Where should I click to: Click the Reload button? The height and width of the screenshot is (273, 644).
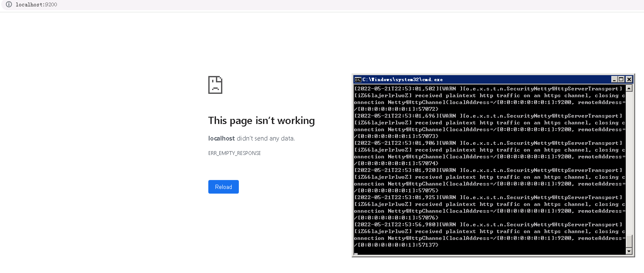223,187
